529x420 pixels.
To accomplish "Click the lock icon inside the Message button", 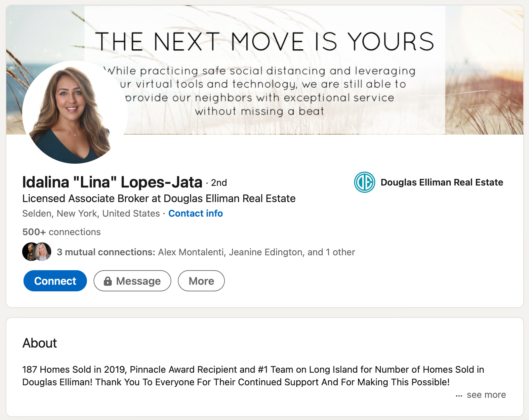I will pyautogui.click(x=108, y=281).
